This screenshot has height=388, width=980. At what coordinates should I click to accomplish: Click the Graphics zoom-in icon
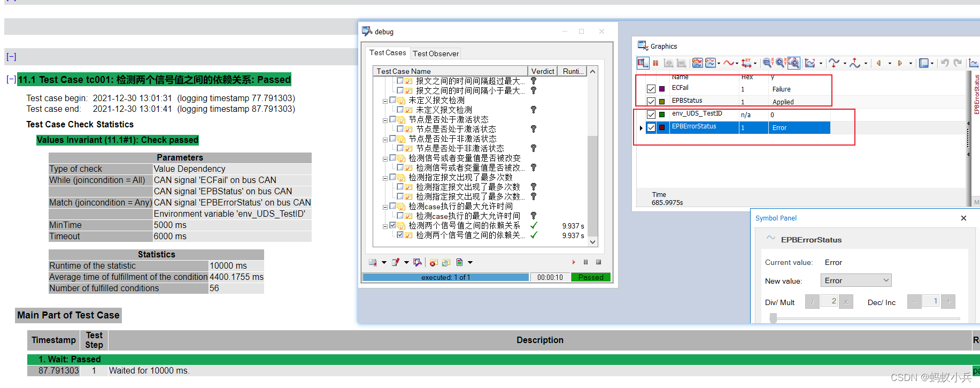tap(780, 63)
